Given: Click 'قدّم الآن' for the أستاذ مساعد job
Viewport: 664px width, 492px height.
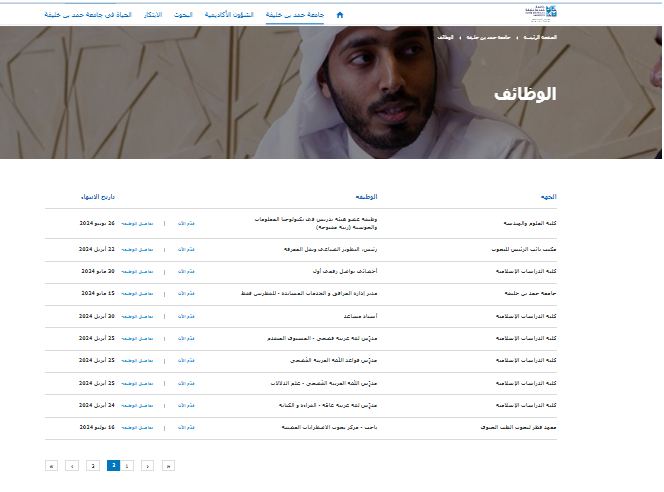Looking at the screenshot, I should [184, 315].
